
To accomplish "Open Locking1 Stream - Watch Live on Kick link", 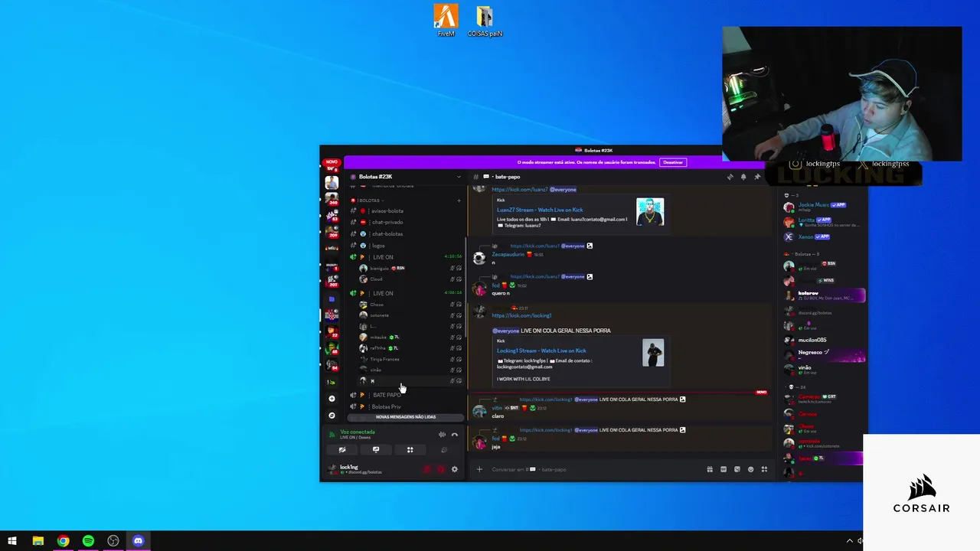I will click(x=541, y=350).
